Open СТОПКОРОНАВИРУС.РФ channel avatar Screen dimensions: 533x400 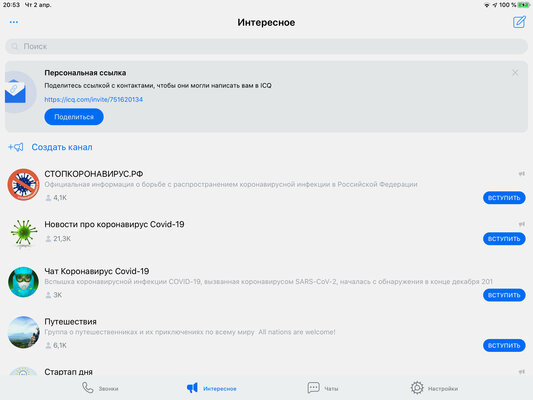(23, 185)
